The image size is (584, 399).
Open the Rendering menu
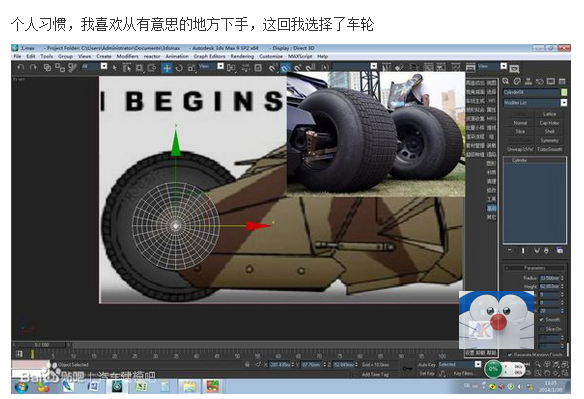pos(242,56)
